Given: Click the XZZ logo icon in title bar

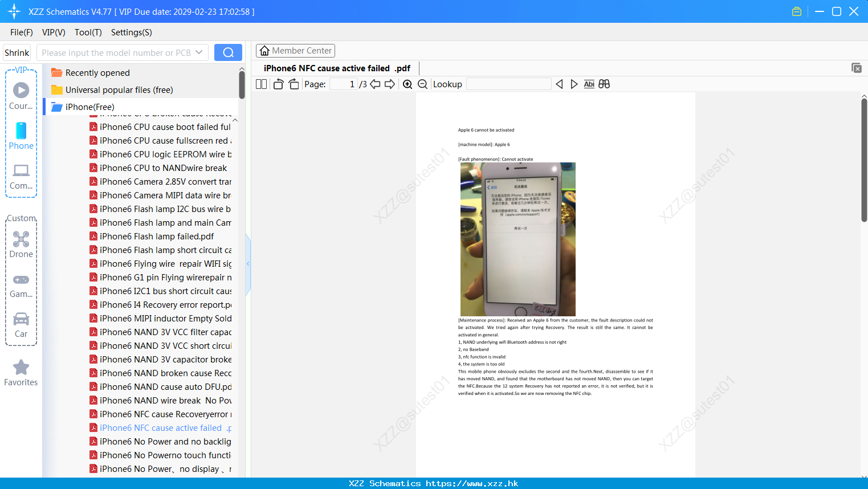Looking at the screenshot, I should (x=14, y=11).
